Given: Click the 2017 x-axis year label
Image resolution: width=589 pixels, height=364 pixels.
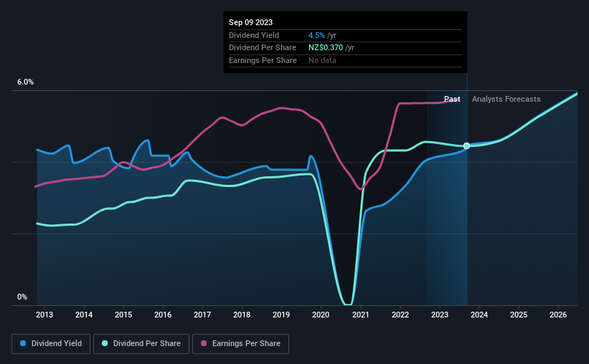Looking at the screenshot, I should (202, 315).
